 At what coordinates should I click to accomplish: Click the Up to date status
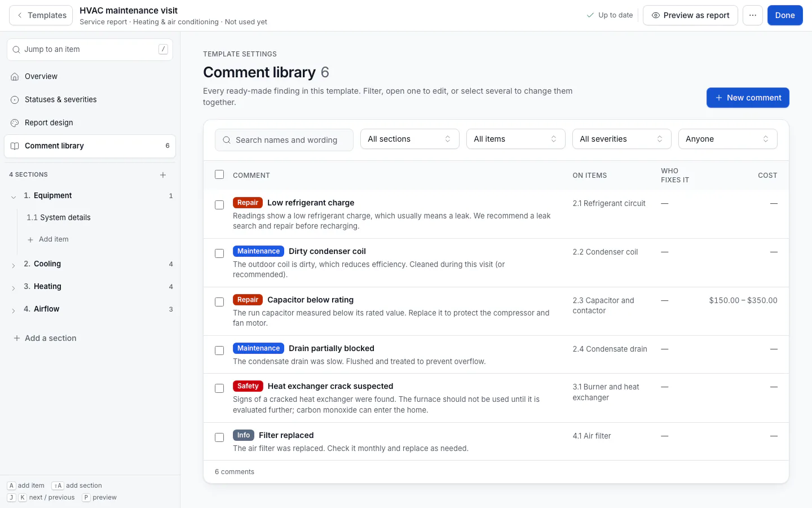[610, 15]
